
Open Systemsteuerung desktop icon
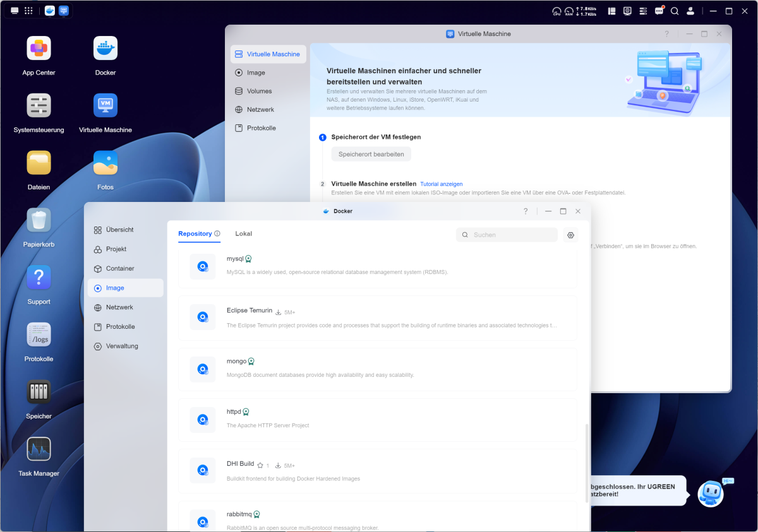click(39, 105)
